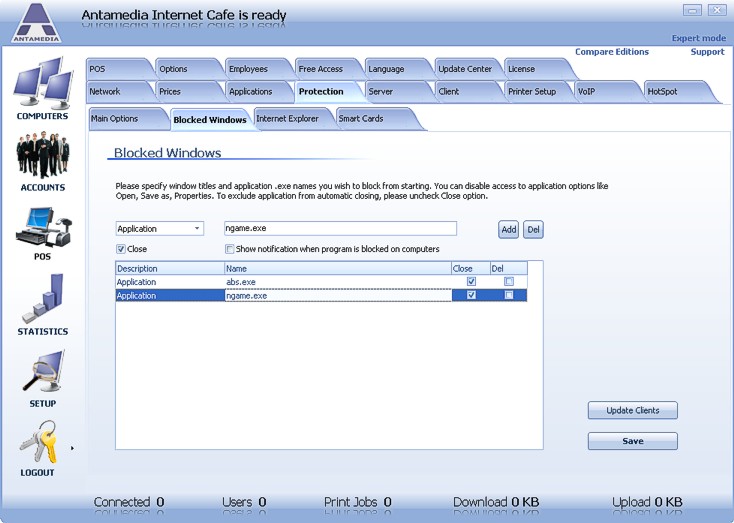Open the POS cash register icon
The image size is (734, 523).
coord(44,227)
